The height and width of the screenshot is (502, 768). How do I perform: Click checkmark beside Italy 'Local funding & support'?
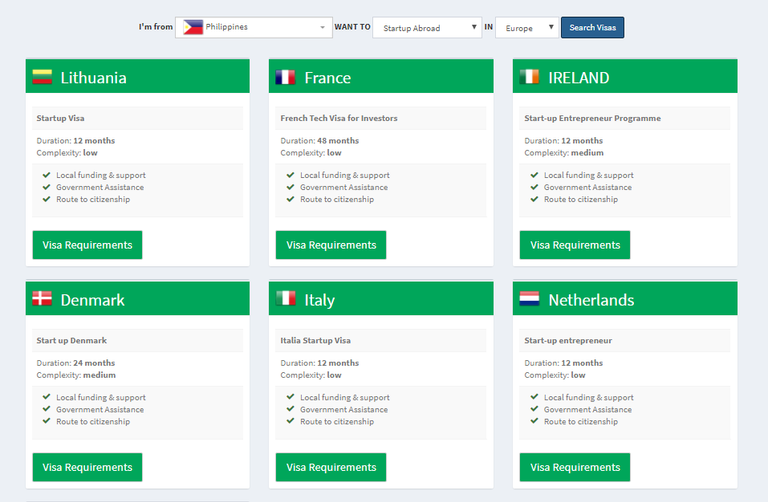[x=290, y=397]
